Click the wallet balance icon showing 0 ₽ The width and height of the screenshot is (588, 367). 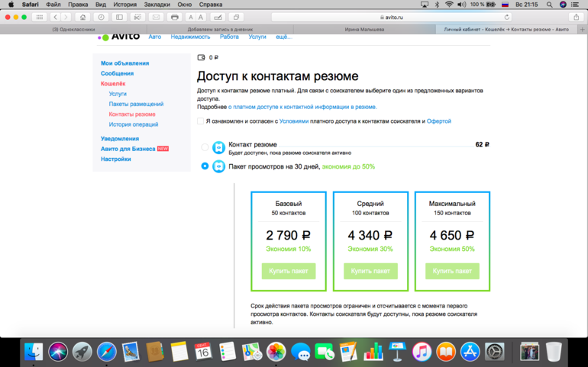pos(202,57)
